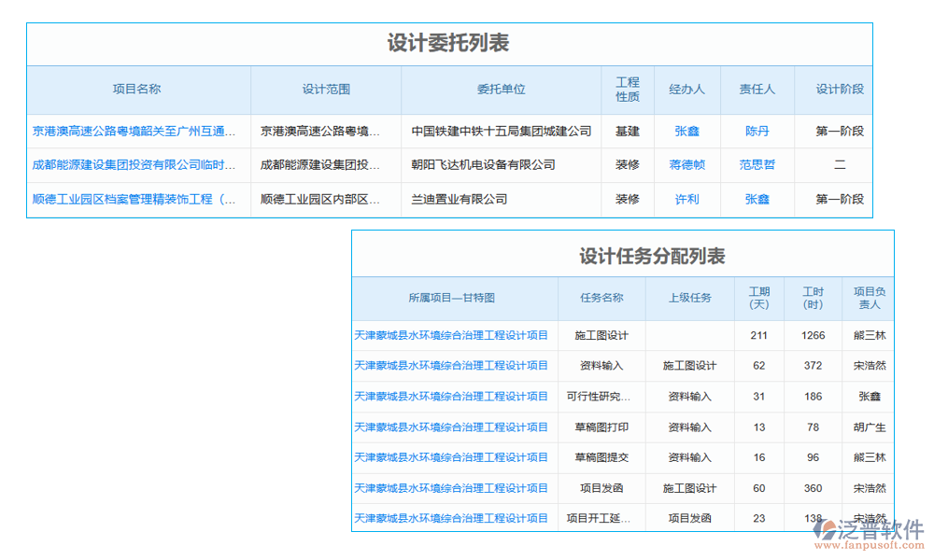This screenshot has height=560, width=934.
Task: Sort by the 设计阶段 column header
Action: click(x=837, y=90)
